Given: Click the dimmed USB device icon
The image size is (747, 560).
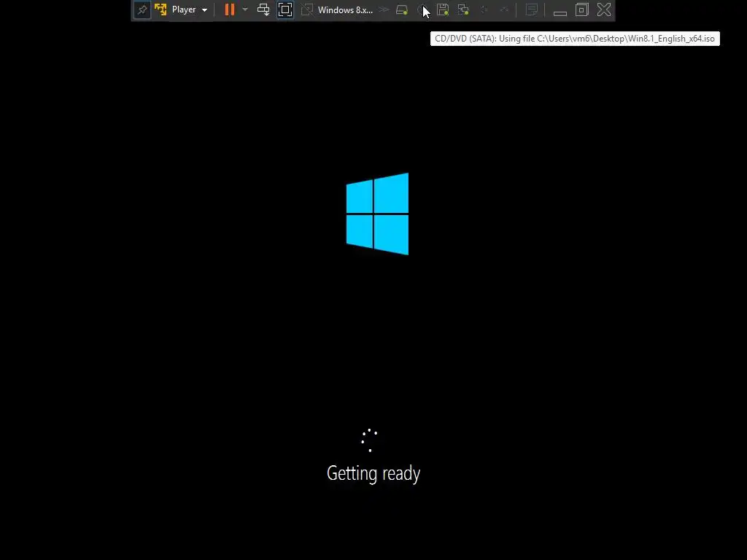Looking at the screenshot, I should click(x=504, y=9).
